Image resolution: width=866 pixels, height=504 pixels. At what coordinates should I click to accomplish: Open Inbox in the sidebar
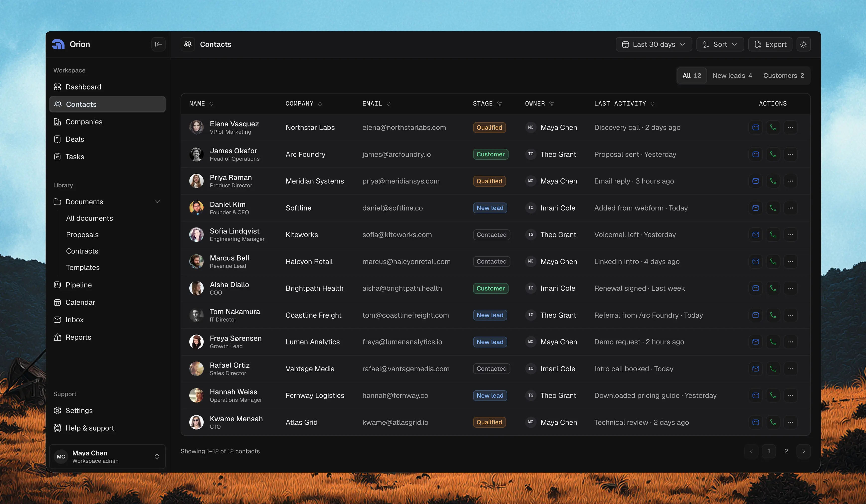tap(107, 320)
